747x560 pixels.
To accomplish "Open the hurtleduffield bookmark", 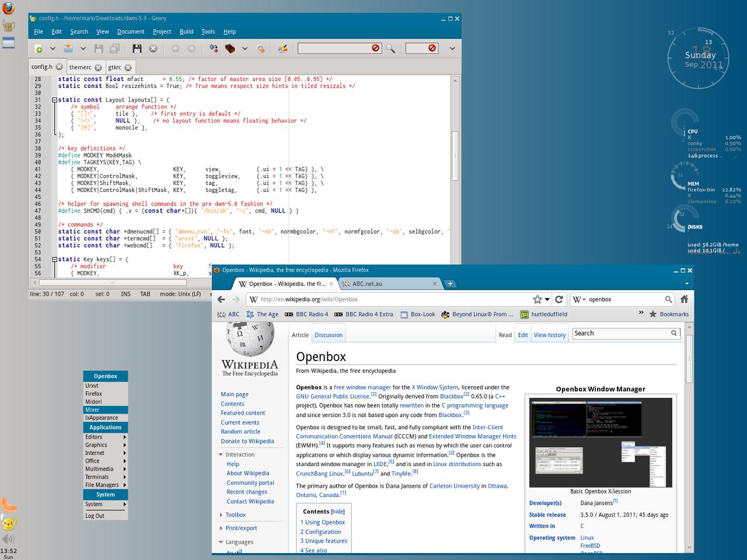I will click(543, 314).
